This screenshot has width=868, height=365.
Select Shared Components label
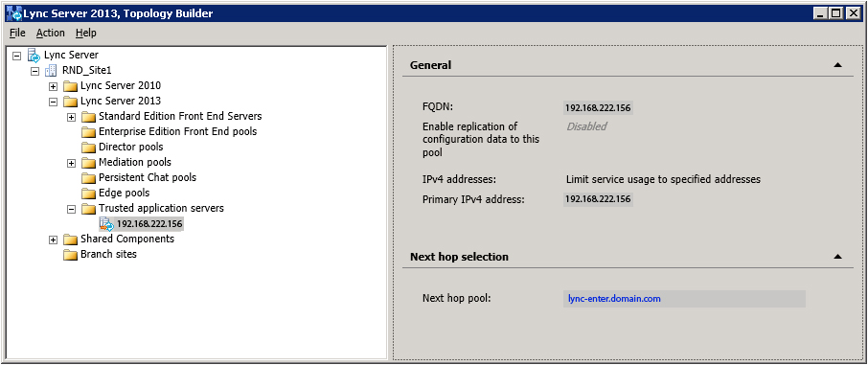[x=127, y=239]
